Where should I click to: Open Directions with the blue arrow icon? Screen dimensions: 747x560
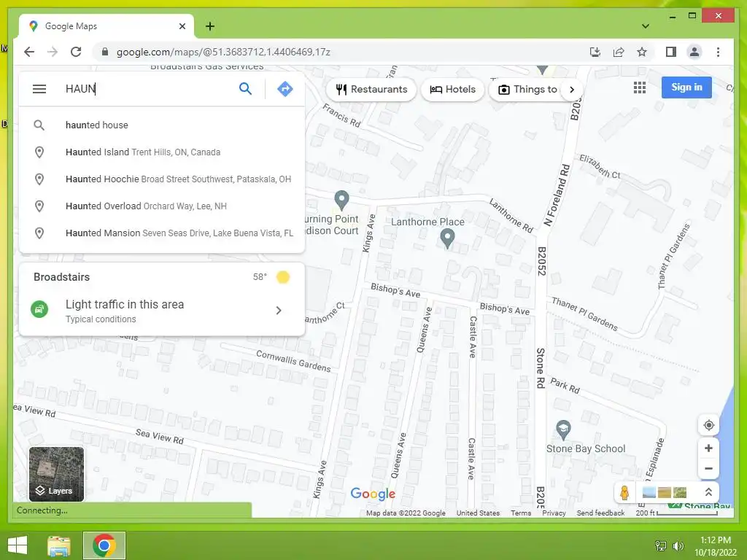click(285, 88)
